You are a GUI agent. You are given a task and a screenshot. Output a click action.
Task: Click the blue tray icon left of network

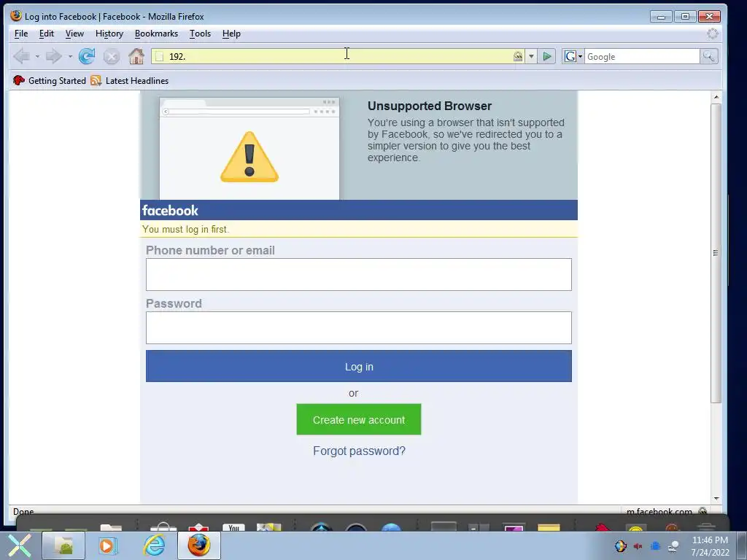click(x=656, y=546)
